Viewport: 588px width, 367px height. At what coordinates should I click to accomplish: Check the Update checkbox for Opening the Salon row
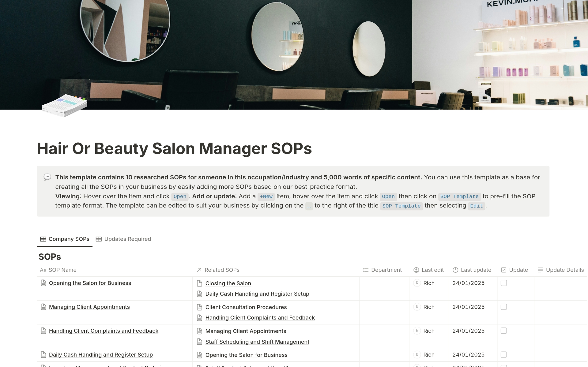[x=504, y=283]
